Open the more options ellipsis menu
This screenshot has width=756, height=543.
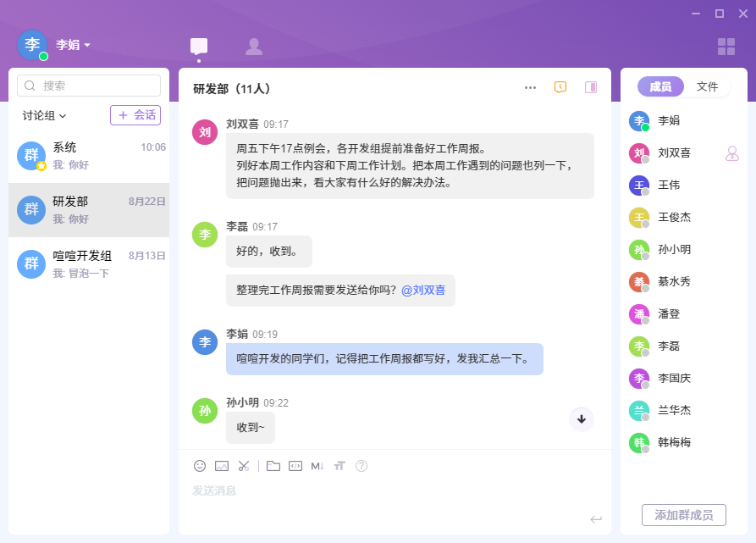530,87
